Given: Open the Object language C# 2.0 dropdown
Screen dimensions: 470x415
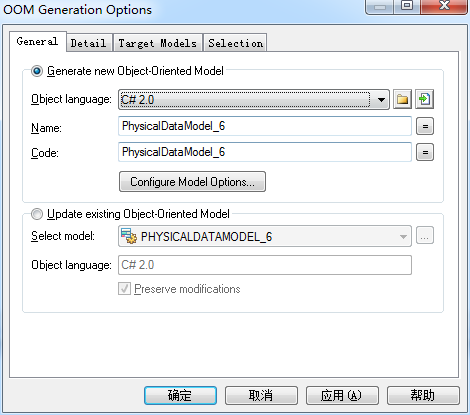Looking at the screenshot, I should click(x=254, y=99).
